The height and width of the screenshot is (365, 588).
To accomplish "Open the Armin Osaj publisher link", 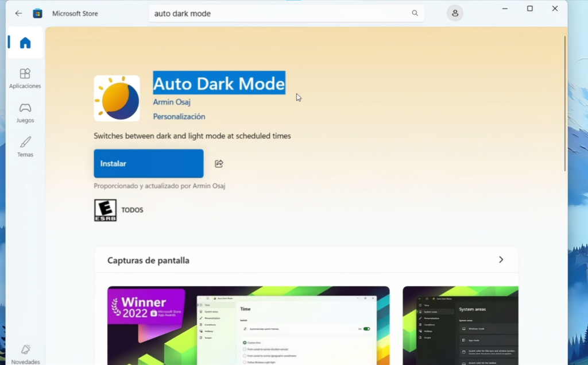I will 172,102.
